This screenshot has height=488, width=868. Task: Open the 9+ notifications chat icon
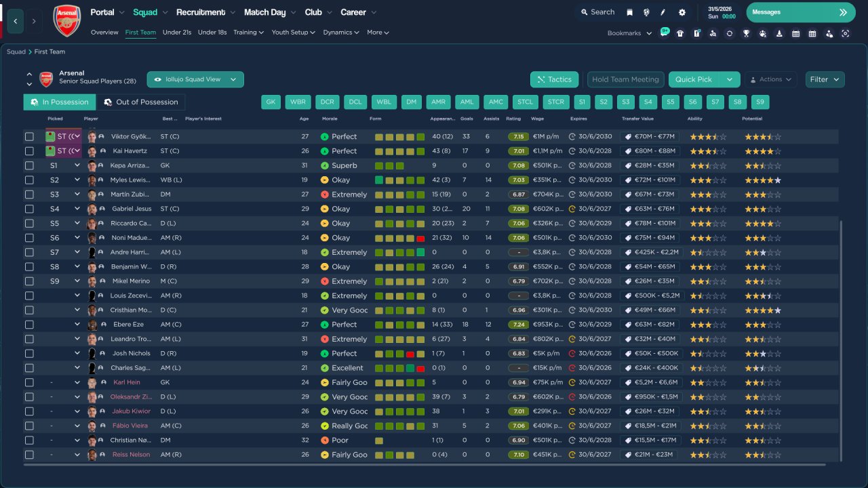point(664,33)
